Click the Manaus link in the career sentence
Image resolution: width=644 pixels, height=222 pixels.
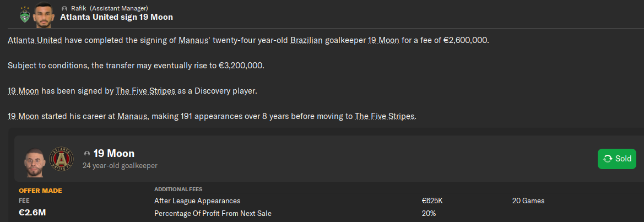[x=133, y=116]
